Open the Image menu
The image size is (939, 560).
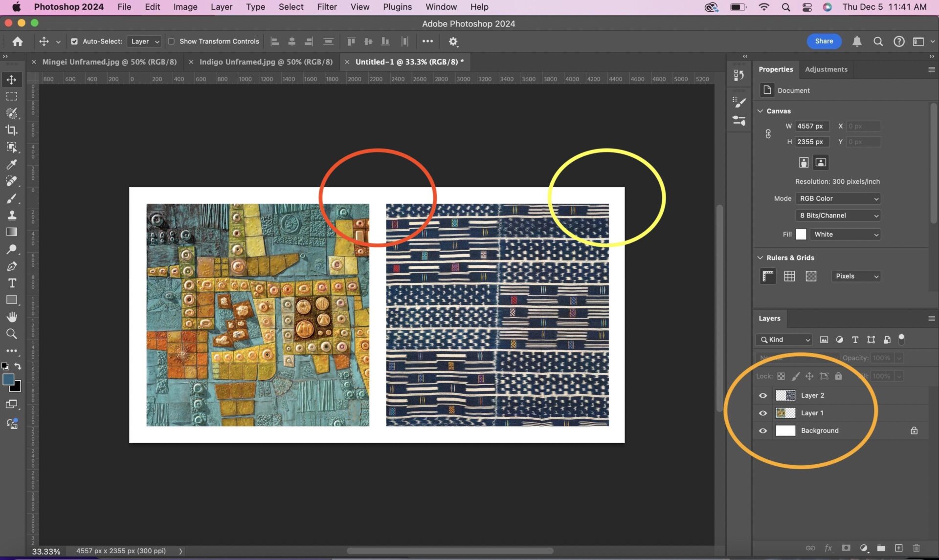point(185,7)
